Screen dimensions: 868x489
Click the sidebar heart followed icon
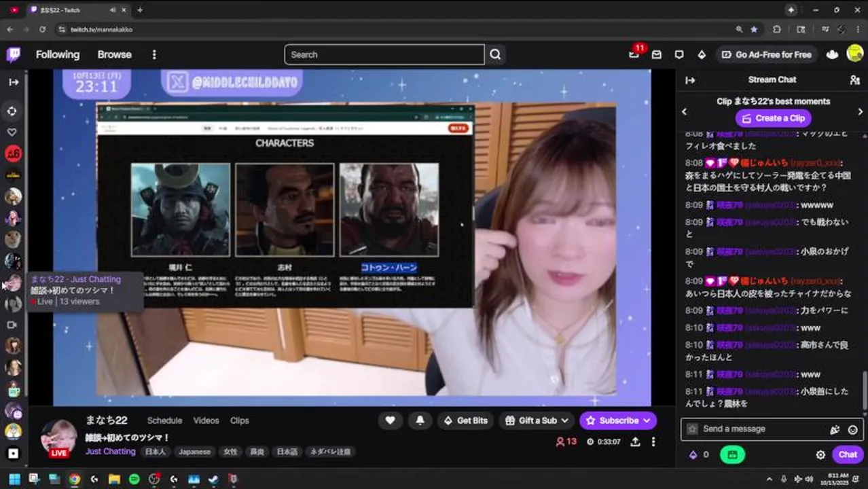[x=12, y=132]
